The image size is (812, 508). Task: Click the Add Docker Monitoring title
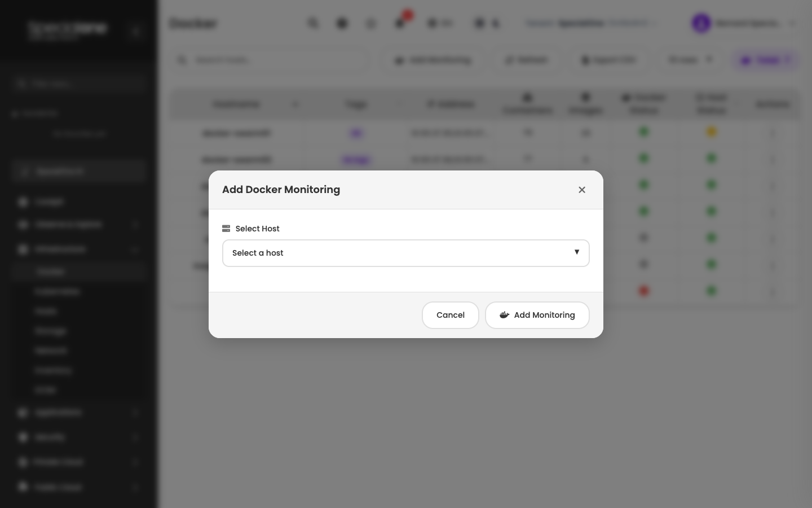(x=281, y=190)
